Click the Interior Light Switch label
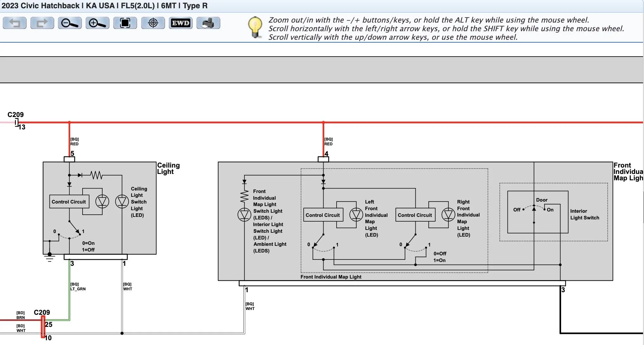 [x=584, y=215]
